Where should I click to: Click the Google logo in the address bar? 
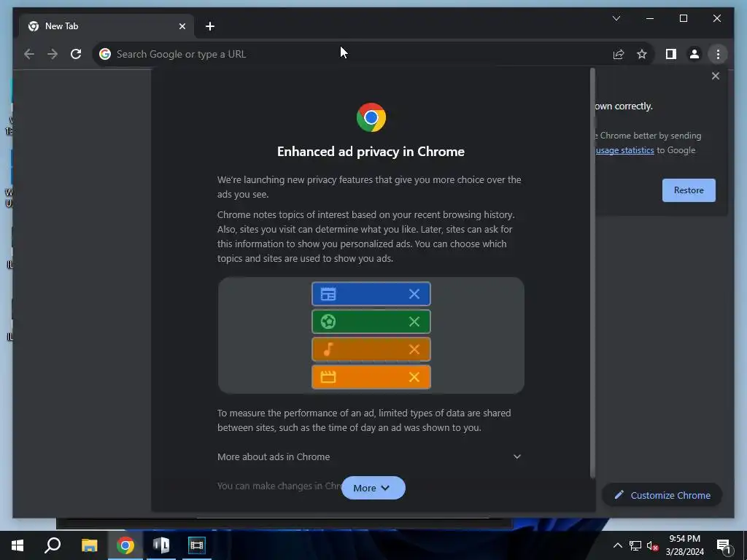[105, 54]
